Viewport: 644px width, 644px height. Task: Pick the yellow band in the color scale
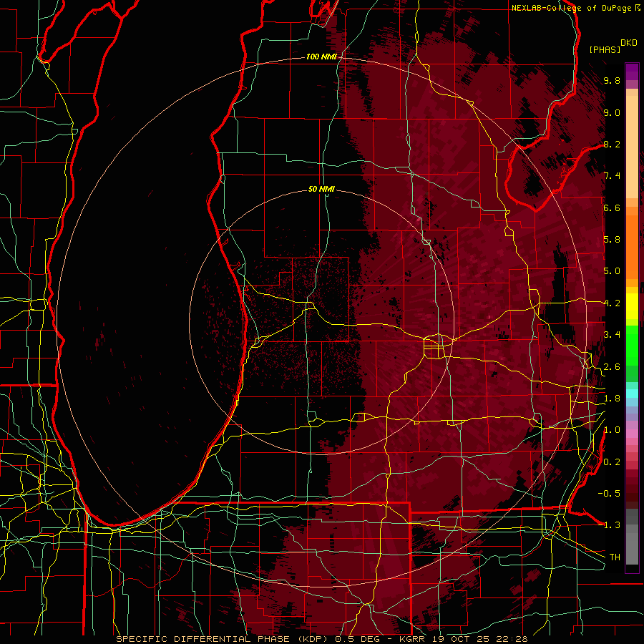click(x=632, y=306)
